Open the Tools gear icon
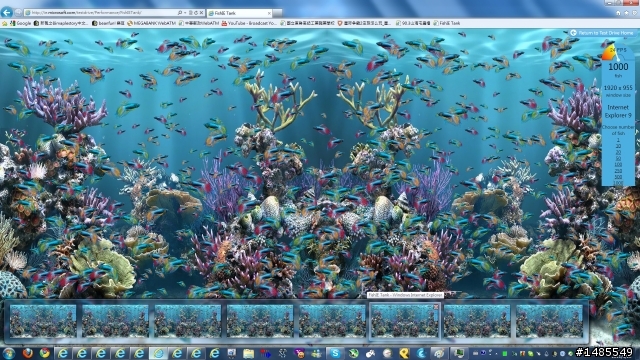 pyautogui.click(x=635, y=13)
